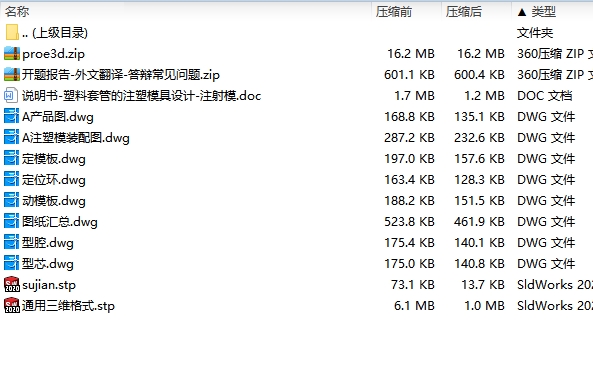This screenshot has width=593, height=373.
Task: Click the 73.1 KB size of sujian.stp
Action: tap(413, 284)
